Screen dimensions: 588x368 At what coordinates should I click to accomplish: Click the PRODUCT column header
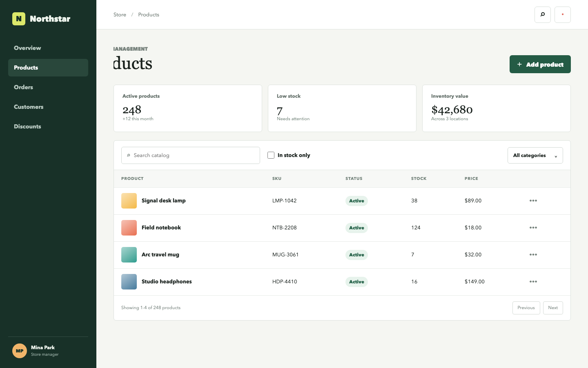click(x=132, y=179)
